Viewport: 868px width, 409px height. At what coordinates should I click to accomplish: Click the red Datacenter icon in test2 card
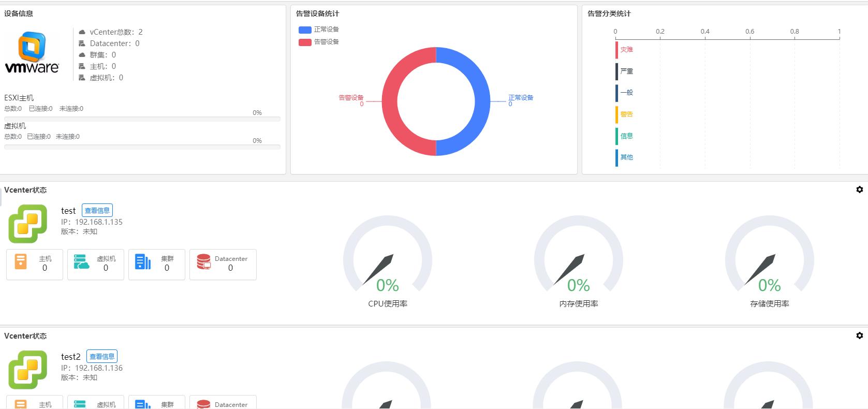pyautogui.click(x=204, y=404)
